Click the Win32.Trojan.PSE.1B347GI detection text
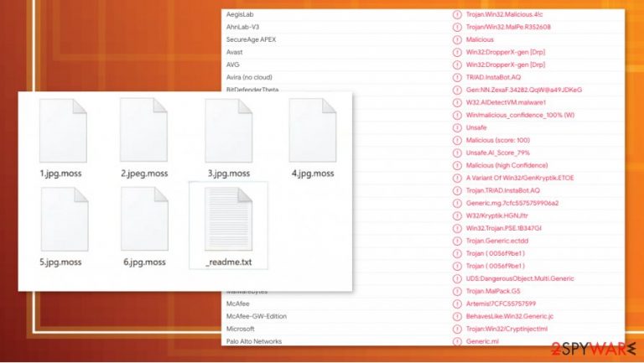The width and height of the screenshot is (644, 363). click(503, 228)
